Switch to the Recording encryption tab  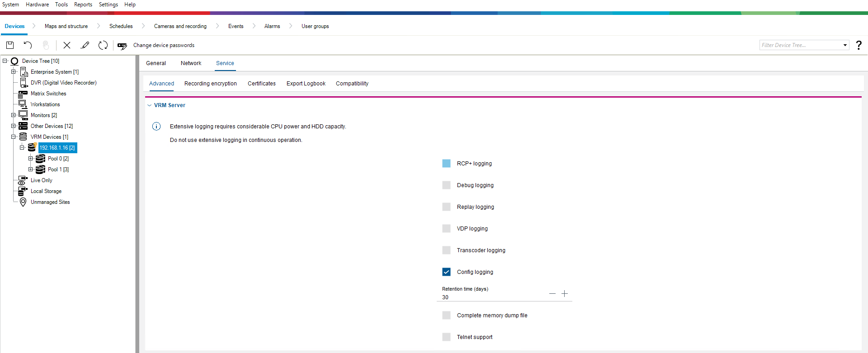click(x=210, y=84)
